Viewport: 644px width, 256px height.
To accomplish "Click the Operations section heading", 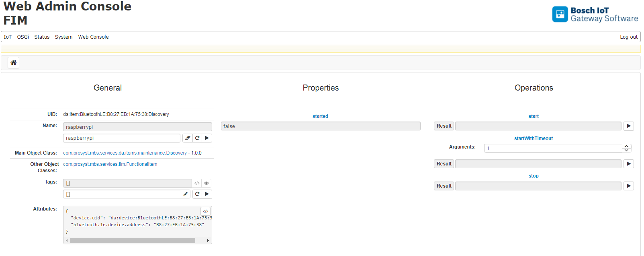I will (534, 88).
